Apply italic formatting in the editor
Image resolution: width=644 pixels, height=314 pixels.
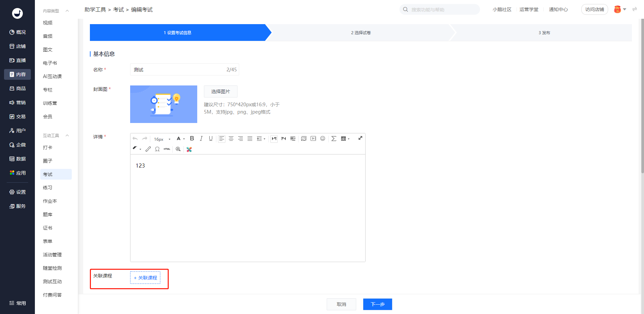click(201, 138)
